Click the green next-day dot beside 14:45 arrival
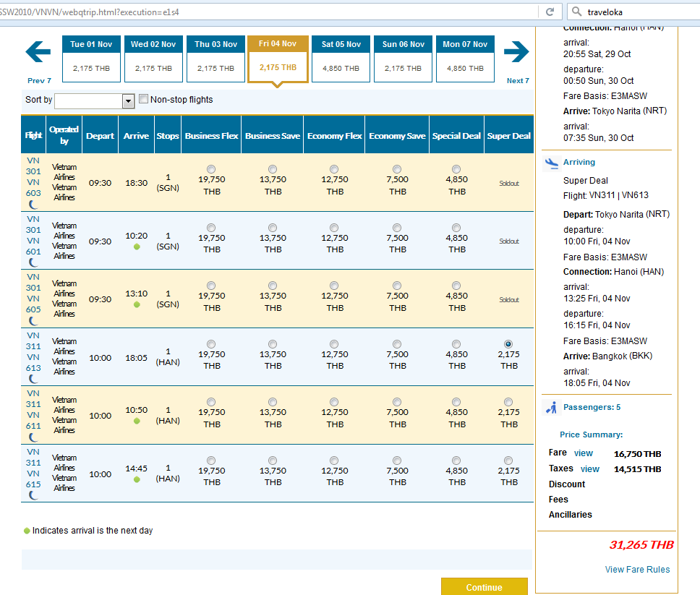This screenshot has height=595, width=700. [137, 479]
